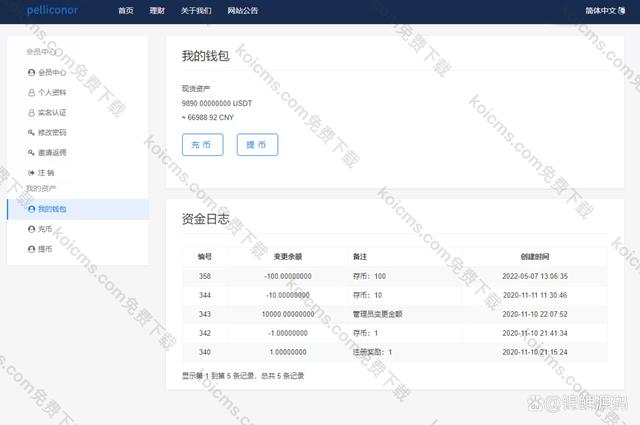Click the timestamp 2020-11-10 21:41:34
This screenshot has width=640, height=425.
tap(535, 333)
